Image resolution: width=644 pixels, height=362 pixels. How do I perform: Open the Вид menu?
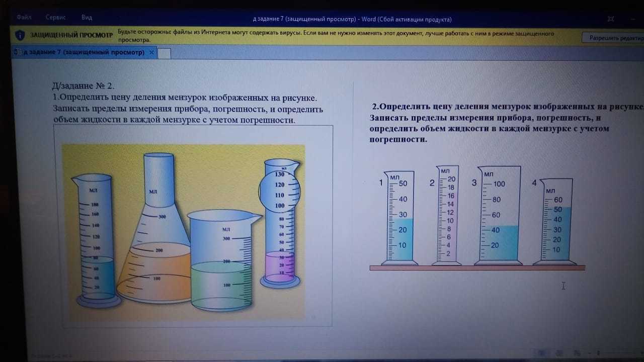(x=87, y=17)
